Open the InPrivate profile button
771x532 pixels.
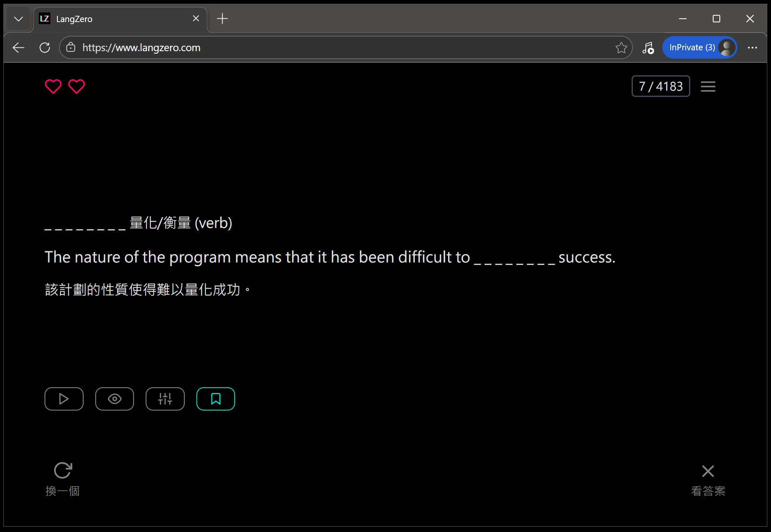tap(699, 48)
